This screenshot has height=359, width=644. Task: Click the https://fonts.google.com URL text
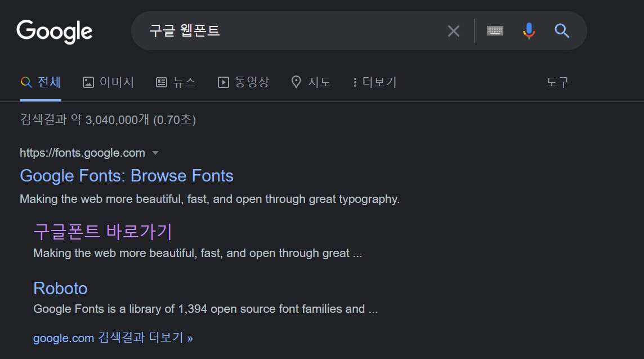pyautogui.click(x=82, y=153)
